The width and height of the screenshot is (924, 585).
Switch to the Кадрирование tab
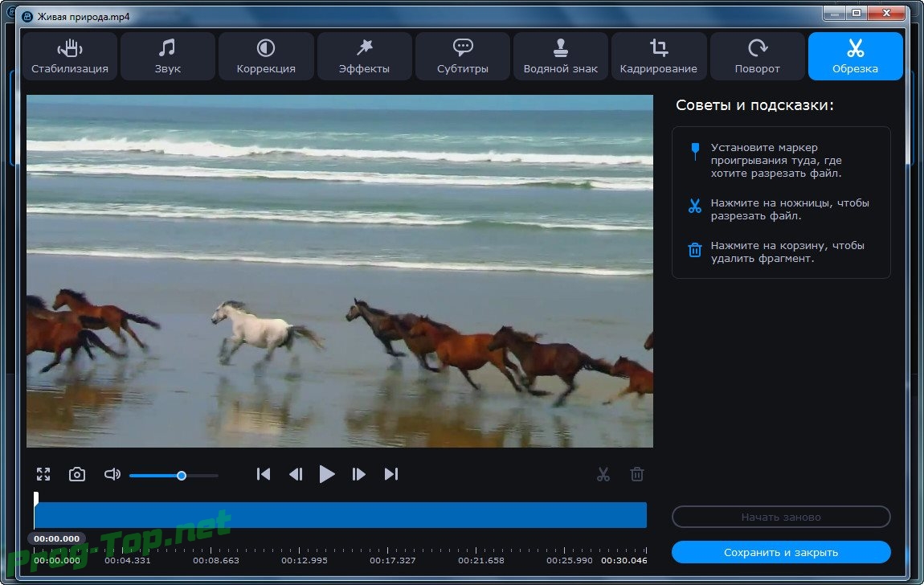[659, 56]
